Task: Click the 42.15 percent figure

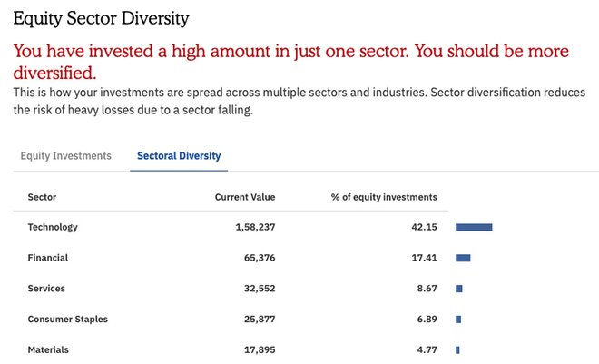Action: click(x=424, y=227)
